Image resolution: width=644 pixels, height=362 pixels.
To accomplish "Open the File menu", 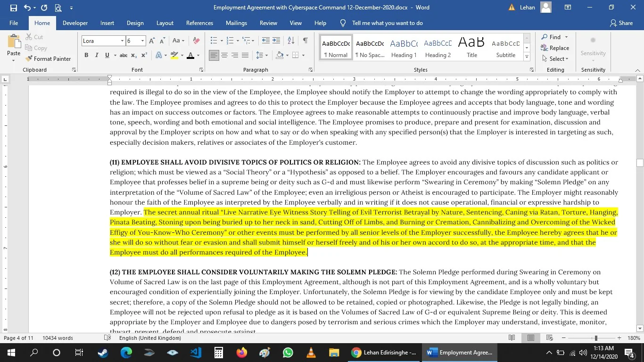I will pyautogui.click(x=14, y=23).
